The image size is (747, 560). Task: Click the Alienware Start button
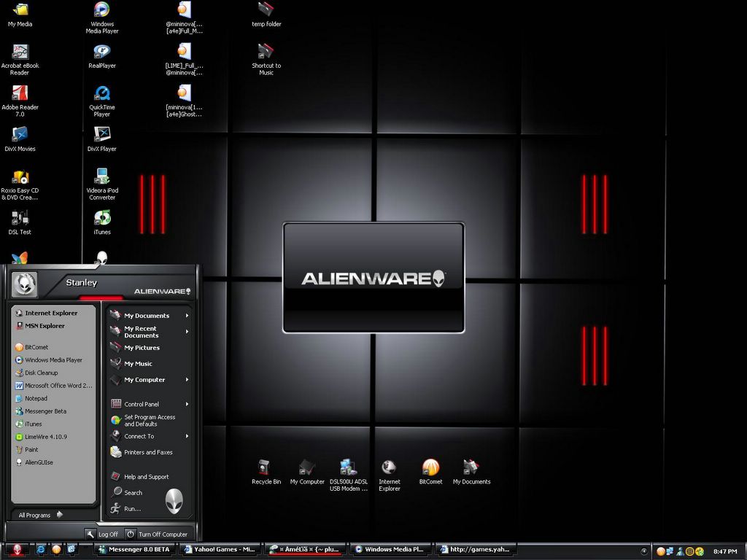pyautogui.click(x=18, y=550)
